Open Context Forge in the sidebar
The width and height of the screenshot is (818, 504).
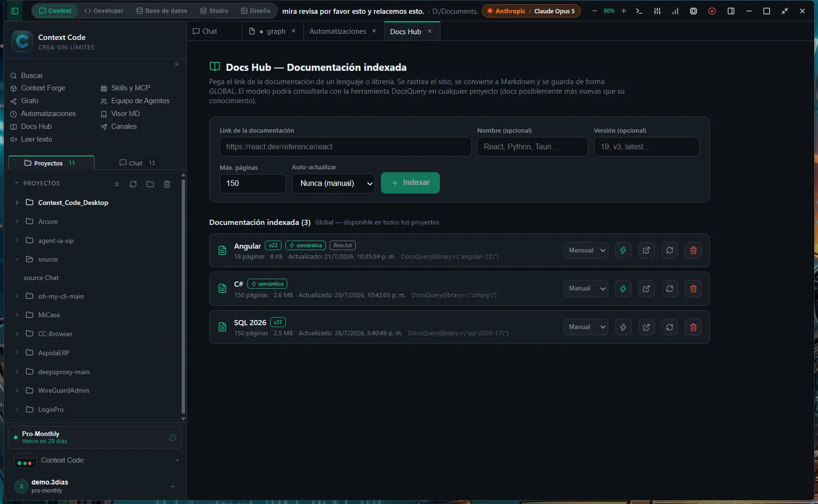coord(38,88)
